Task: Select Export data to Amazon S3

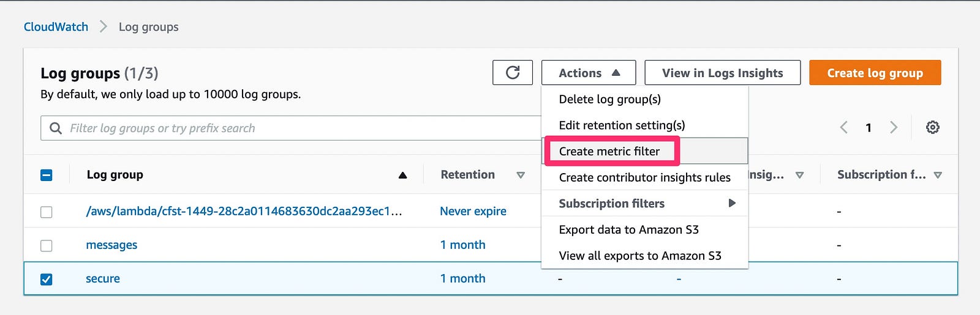Action: [x=628, y=229]
